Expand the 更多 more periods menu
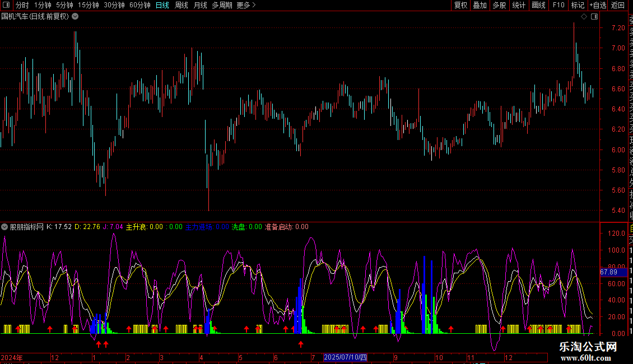Screen dimensions: 633x364 point(246,5)
